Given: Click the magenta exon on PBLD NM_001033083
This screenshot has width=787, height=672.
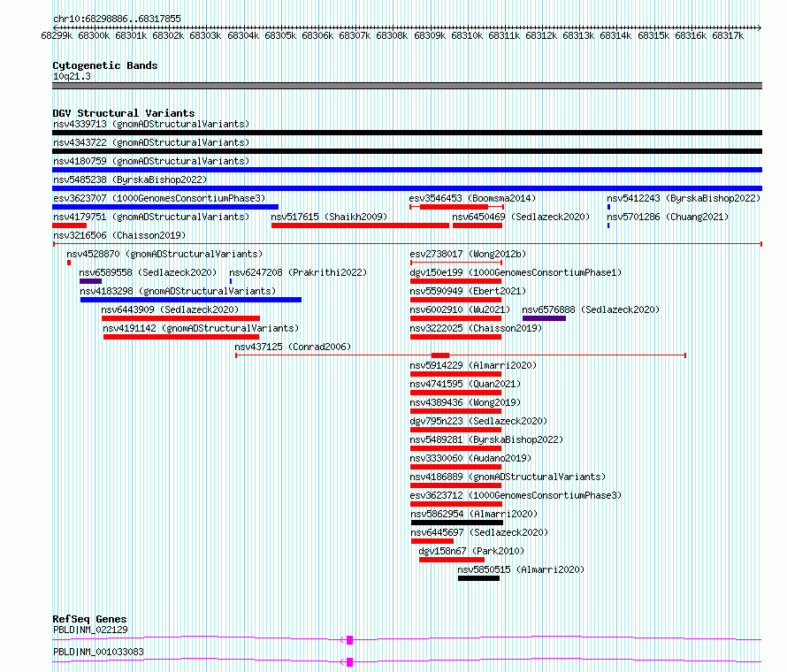Looking at the screenshot, I should pyautogui.click(x=350, y=662).
